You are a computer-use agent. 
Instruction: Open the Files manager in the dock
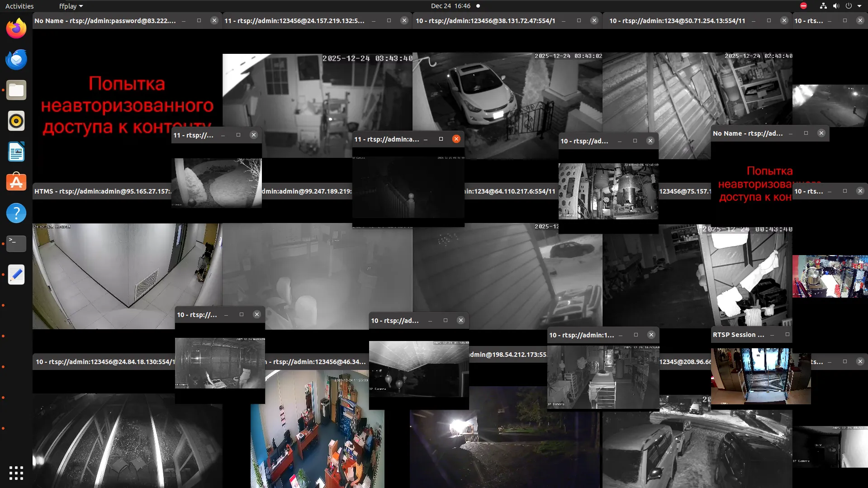(x=16, y=90)
